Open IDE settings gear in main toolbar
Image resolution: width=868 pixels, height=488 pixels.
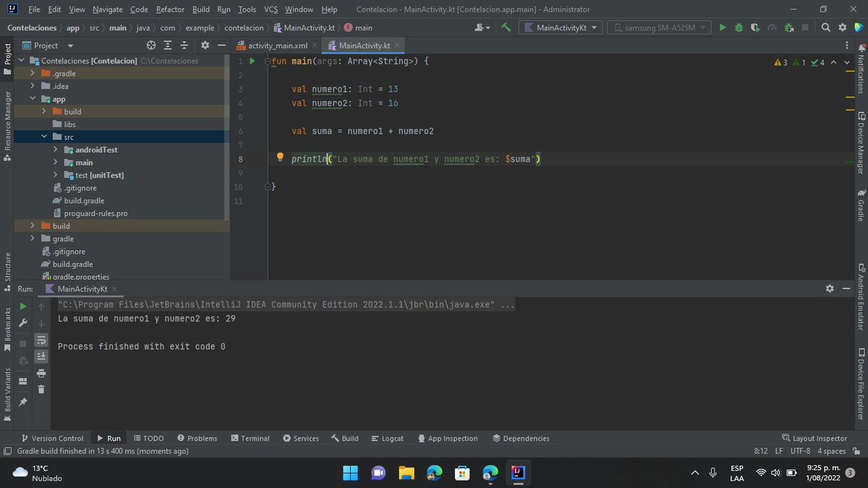tap(842, 27)
